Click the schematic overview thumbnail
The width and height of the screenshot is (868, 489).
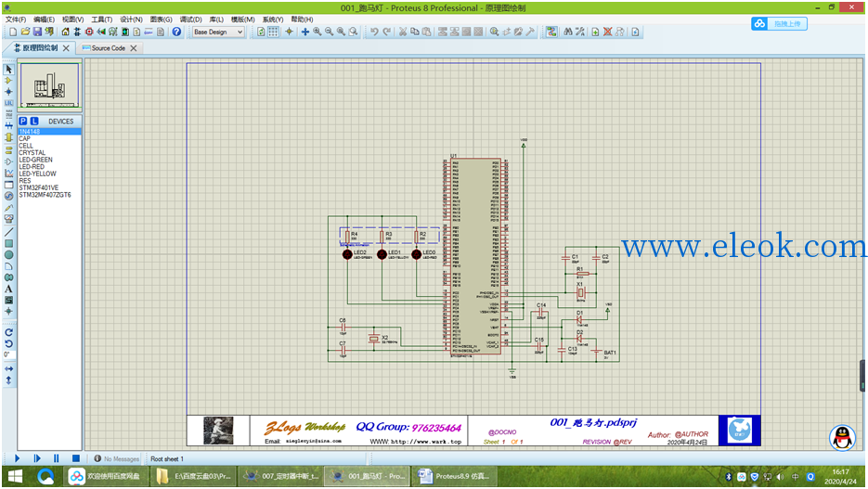click(x=50, y=85)
